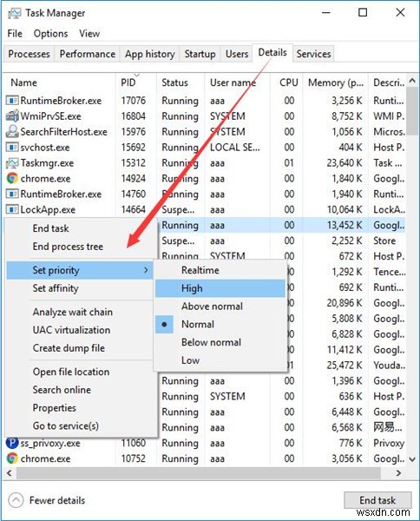Image resolution: width=420 pixels, height=521 pixels.
Task: Select the PID '11060' cell
Action: tap(134, 443)
